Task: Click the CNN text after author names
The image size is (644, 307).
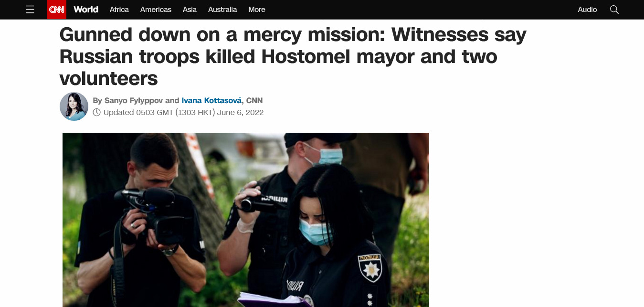Action: [x=254, y=101]
